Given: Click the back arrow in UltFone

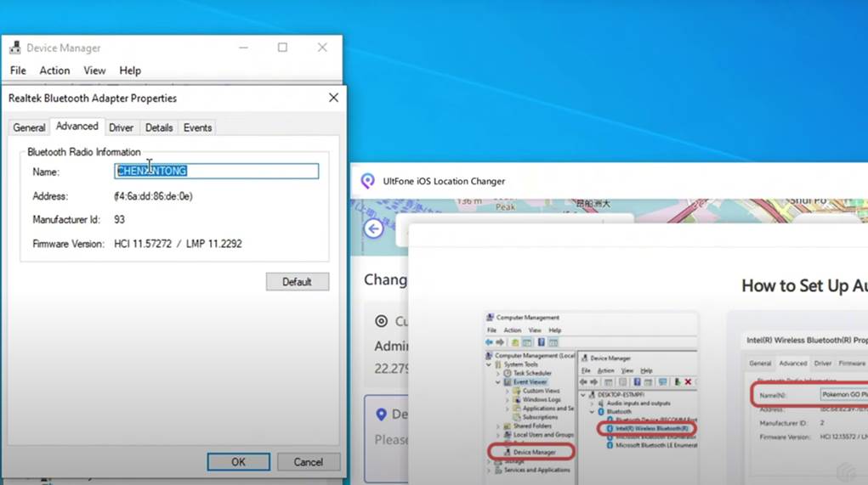Looking at the screenshot, I should click(374, 228).
